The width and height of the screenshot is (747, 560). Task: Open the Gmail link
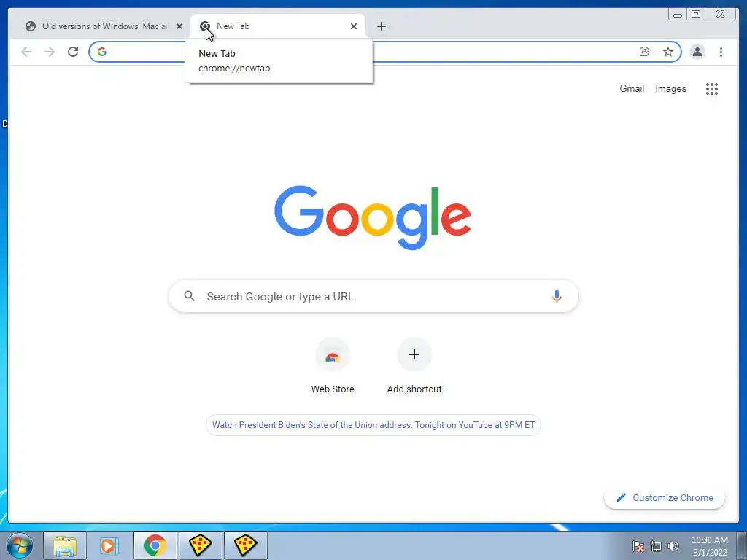632,88
